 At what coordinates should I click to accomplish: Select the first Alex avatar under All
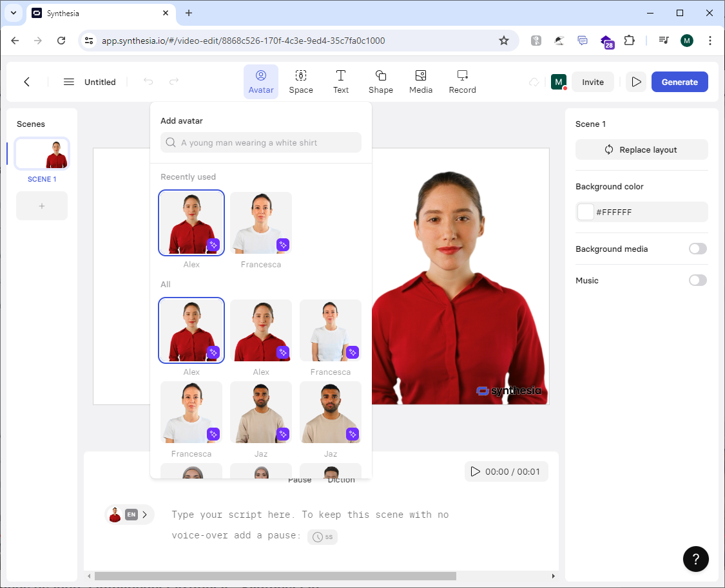(x=191, y=330)
